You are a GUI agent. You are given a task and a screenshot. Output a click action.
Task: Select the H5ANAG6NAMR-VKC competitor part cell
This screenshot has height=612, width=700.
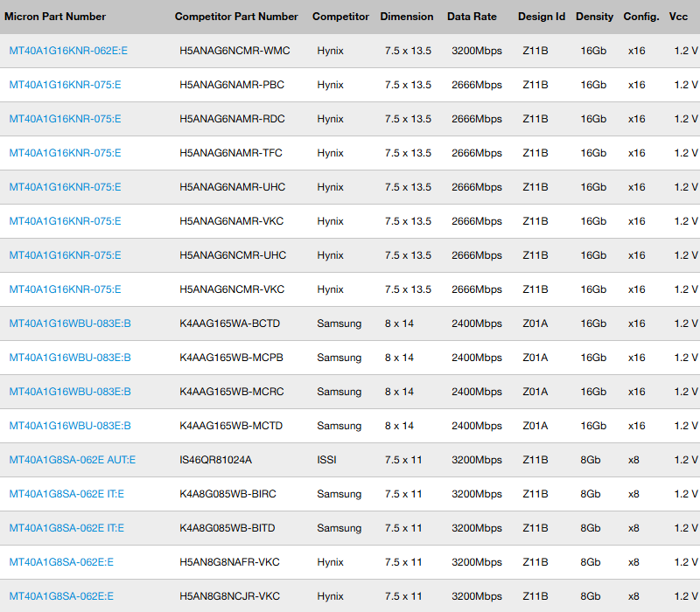click(231, 221)
